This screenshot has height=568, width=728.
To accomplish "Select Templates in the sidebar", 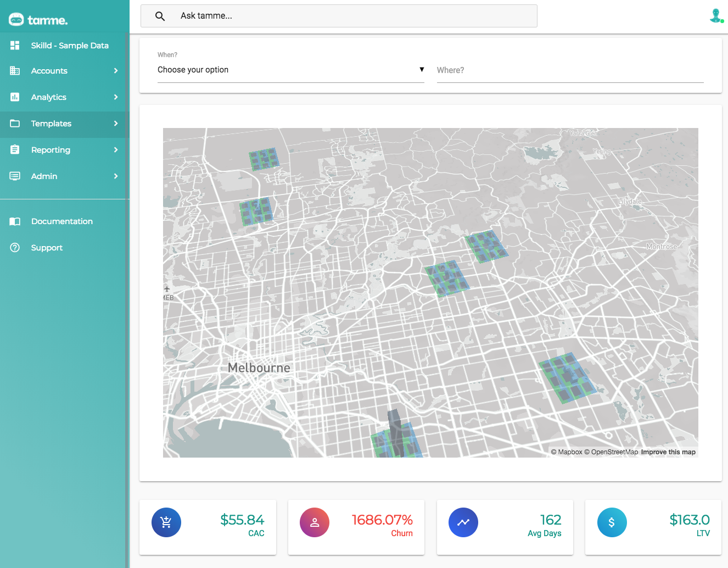I will click(64, 124).
